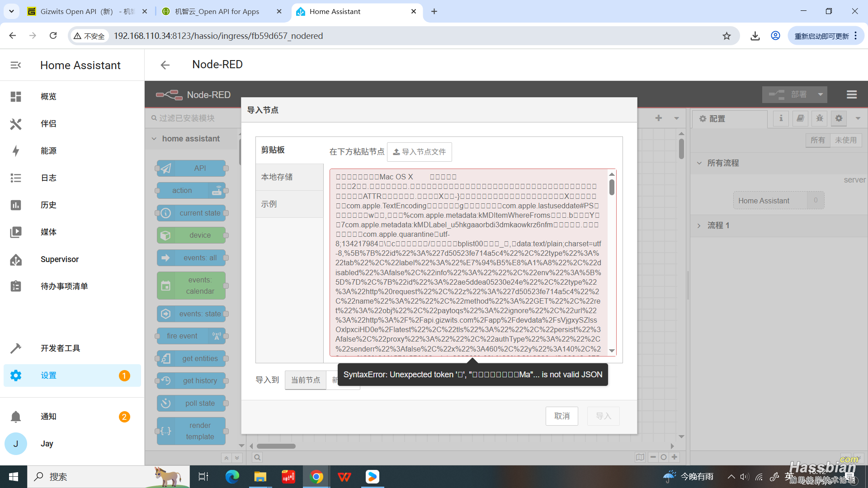The width and height of the screenshot is (868, 488).
Task: Click the 导入 import button
Action: tap(604, 416)
